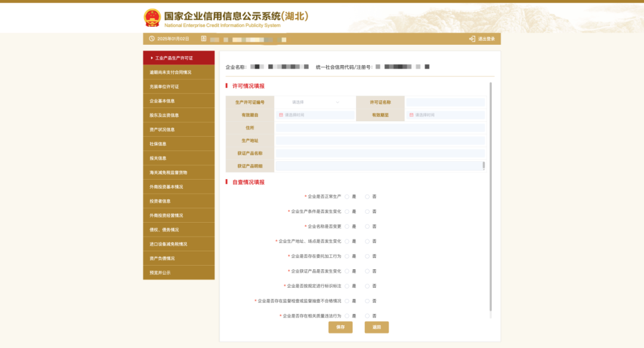Open 资产状况信息 in sidebar

(179, 130)
